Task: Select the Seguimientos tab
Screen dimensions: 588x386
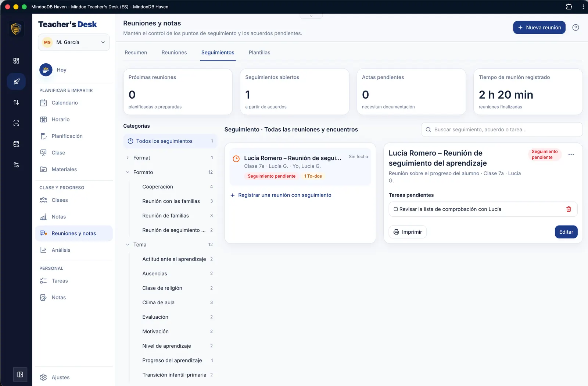Action: click(218, 53)
